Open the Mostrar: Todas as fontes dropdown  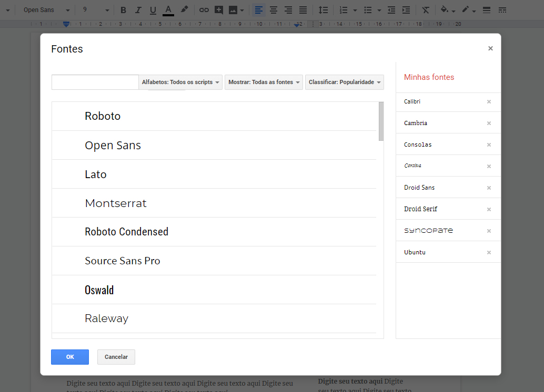pos(264,82)
